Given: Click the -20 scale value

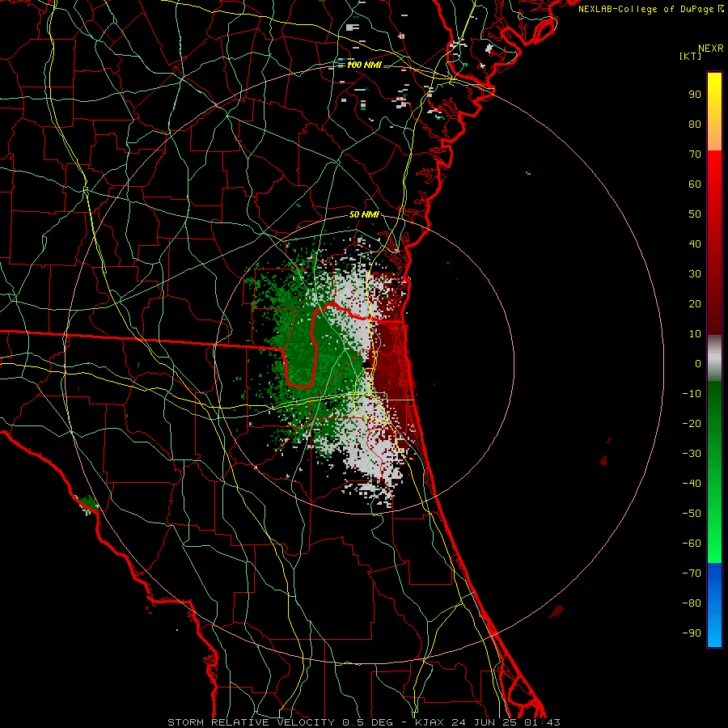Looking at the screenshot, I should pos(692,423).
